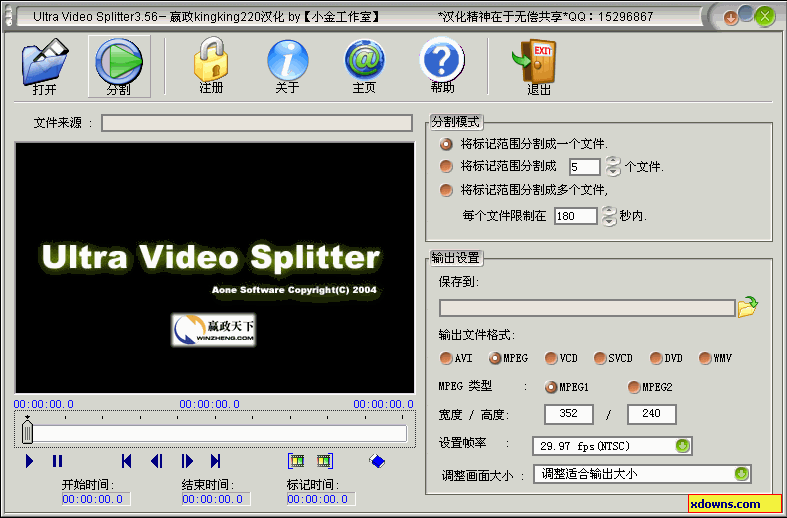The height and width of the screenshot is (518, 787).
Task: Choose WMV output format
Action: pyautogui.click(x=705, y=358)
